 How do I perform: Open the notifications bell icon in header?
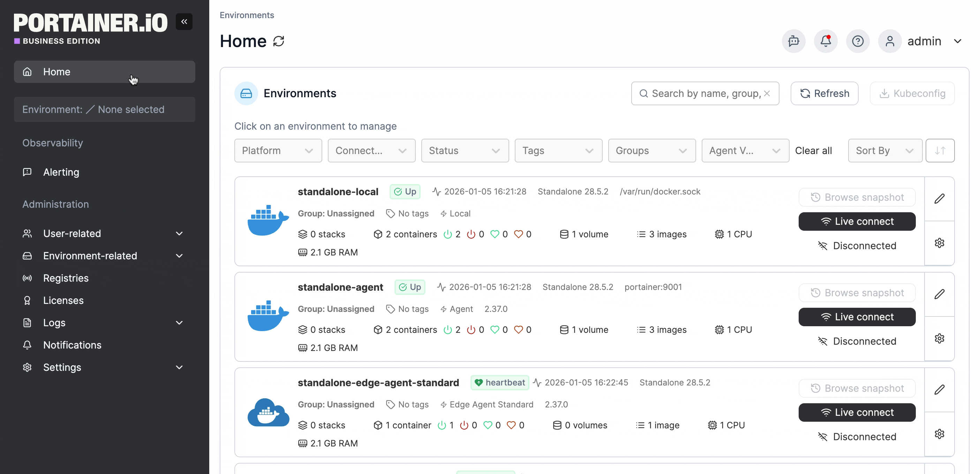(x=825, y=41)
